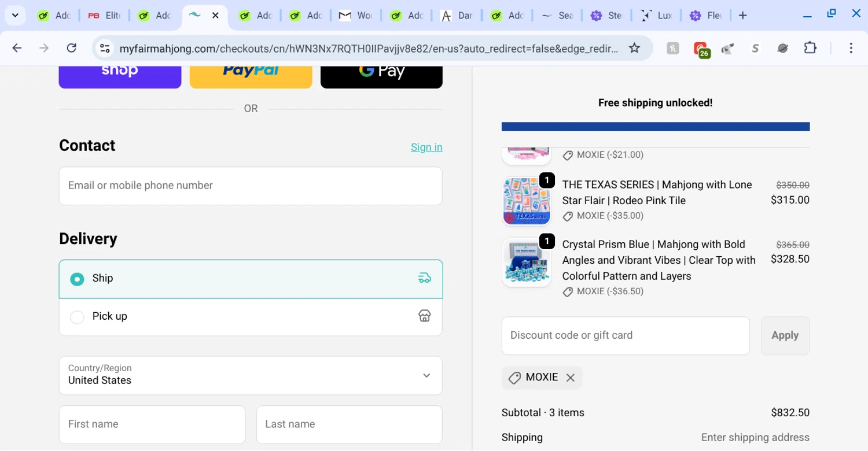This screenshot has height=451, width=868.
Task: Switch to the Ste tab
Action: pos(608,16)
